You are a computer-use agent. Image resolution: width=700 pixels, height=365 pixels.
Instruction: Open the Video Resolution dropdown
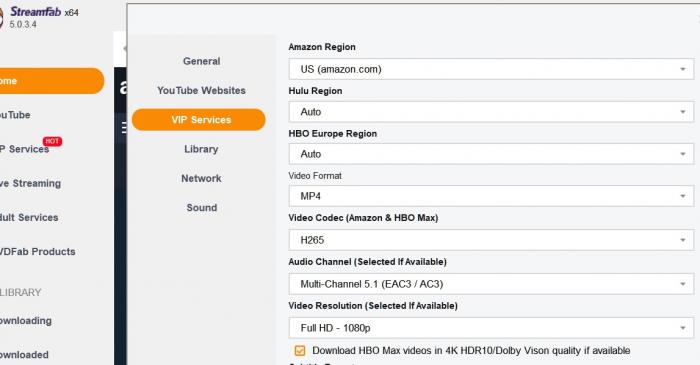491,328
